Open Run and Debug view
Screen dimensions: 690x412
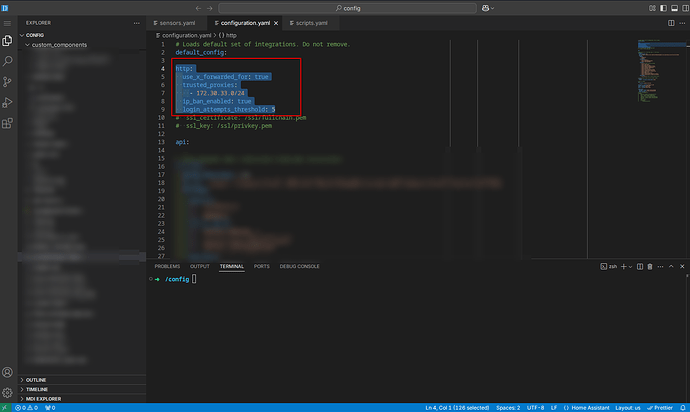pyautogui.click(x=7, y=103)
